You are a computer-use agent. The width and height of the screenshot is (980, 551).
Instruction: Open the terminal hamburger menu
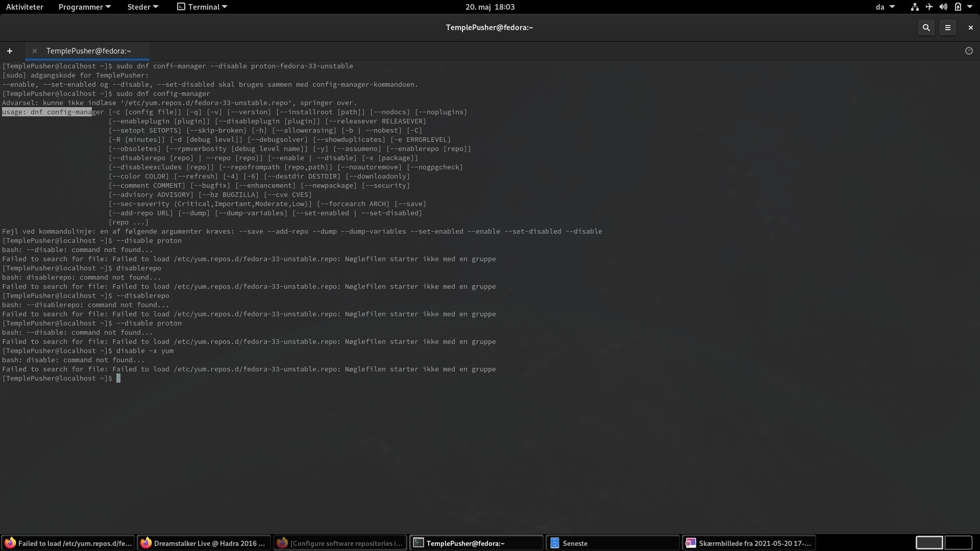[948, 28]
